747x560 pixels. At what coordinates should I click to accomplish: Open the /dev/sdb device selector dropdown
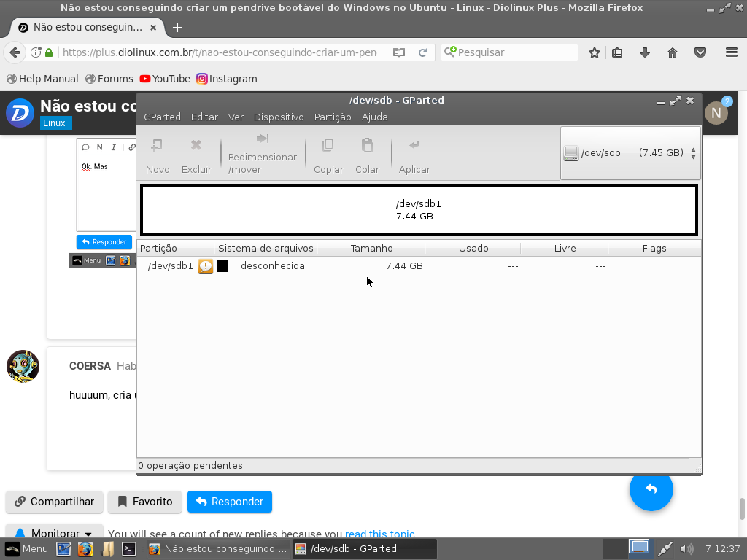[x=630, y=153]
